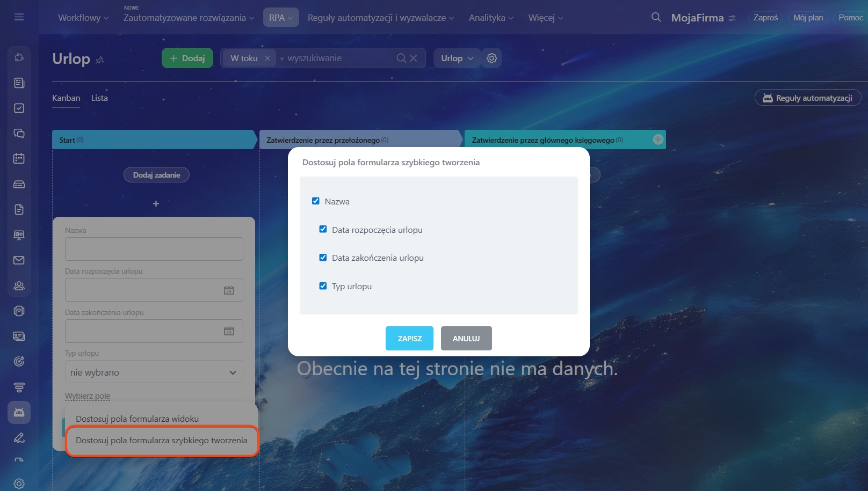The width and height of the screenshot is (868, 491).
Task: Click the plus sign below Dodaj zadanie
Action: (156, 203)
